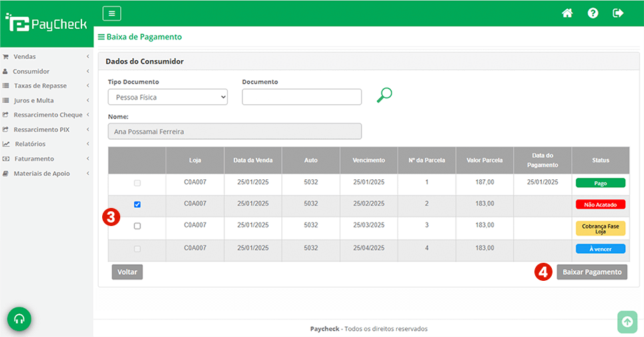Viewport: 644px width, 337px height.
Task: Go to home via house icon
Action: tap(567, 13)
